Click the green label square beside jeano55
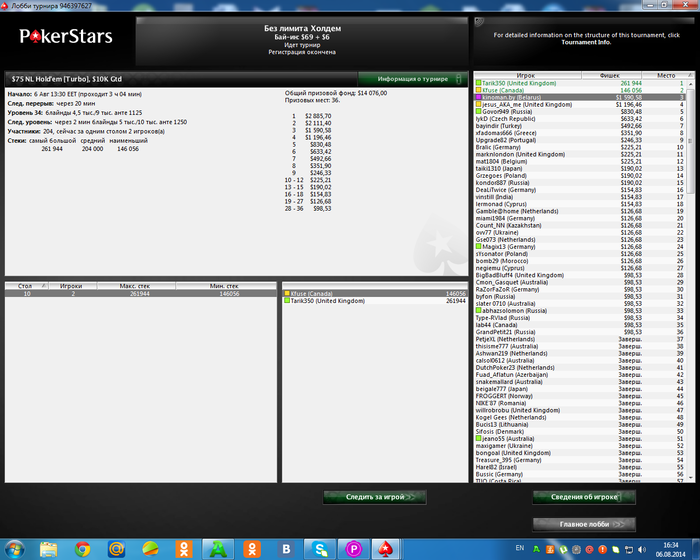Screen dimensions: 700x560 point(479,439)
